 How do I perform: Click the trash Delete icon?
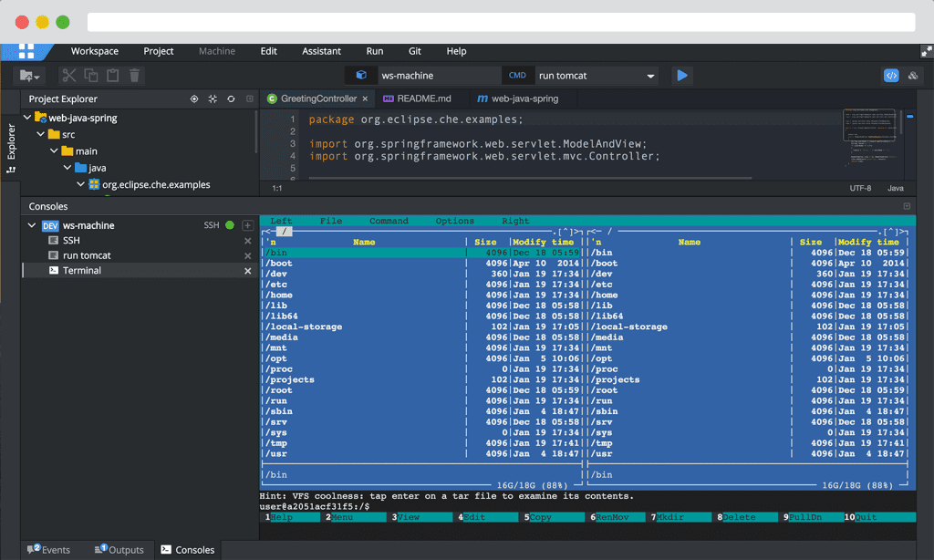click(135, 76)
